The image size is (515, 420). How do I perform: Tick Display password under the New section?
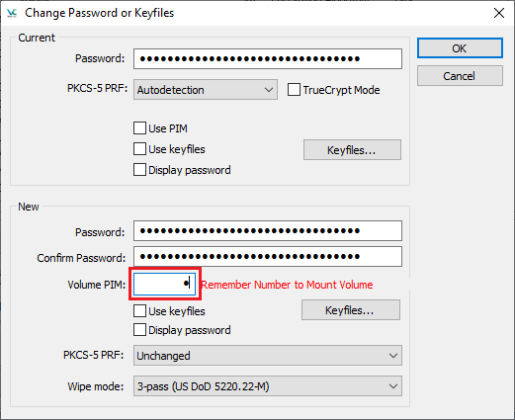tap(139, 330)
